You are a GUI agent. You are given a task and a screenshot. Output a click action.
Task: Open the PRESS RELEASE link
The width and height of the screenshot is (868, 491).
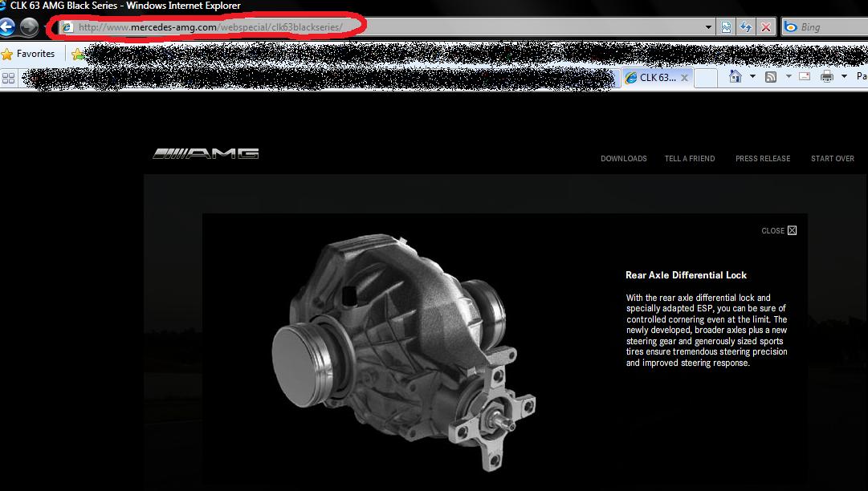point(763,159)
